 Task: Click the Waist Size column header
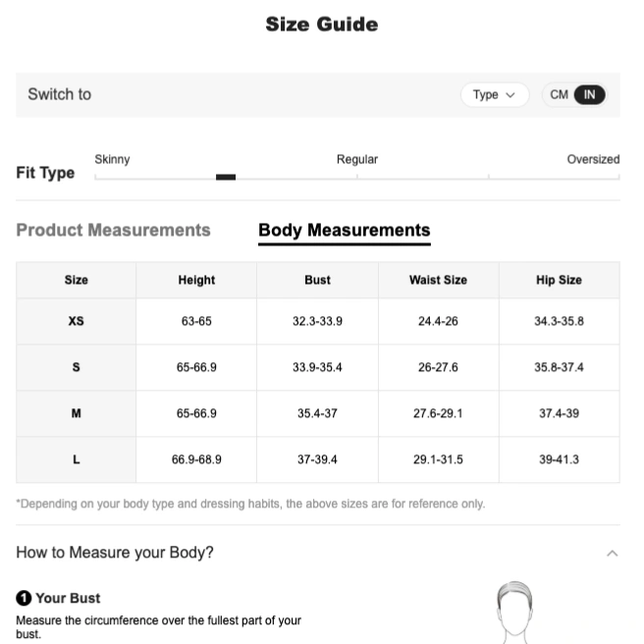pos(438,280)
